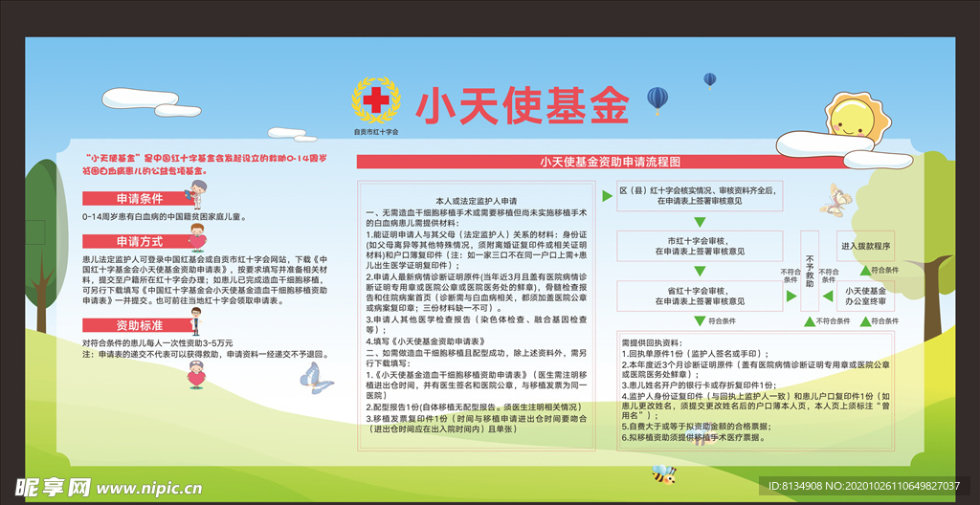The width and height of the screenshot is (980, 505).
Task: Click the 本人或法定监护人申请 line
Action: coord(477,201)
